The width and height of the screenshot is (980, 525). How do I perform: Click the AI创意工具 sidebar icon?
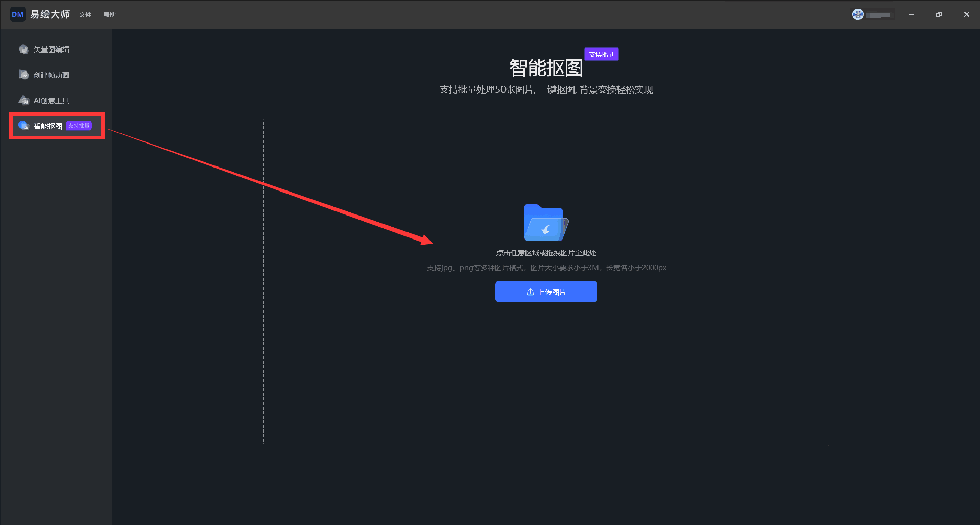click(x=23, y=100)
